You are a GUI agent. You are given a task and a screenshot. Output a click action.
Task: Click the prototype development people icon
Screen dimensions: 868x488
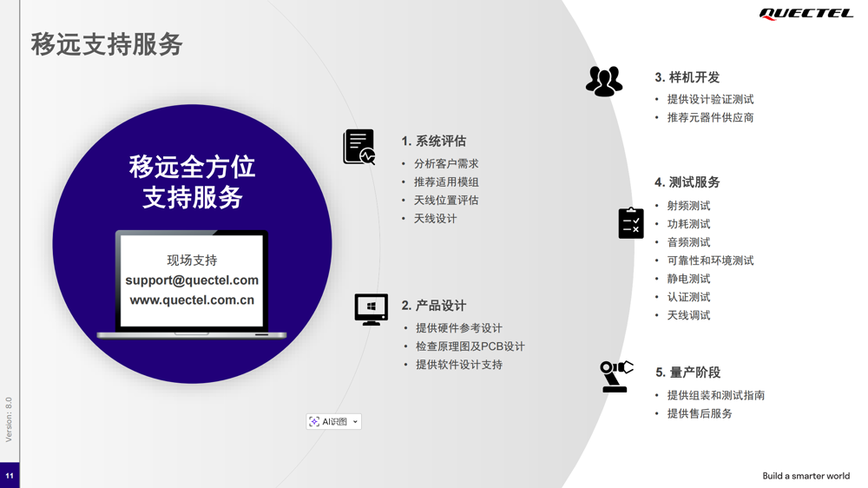(604, 82)
